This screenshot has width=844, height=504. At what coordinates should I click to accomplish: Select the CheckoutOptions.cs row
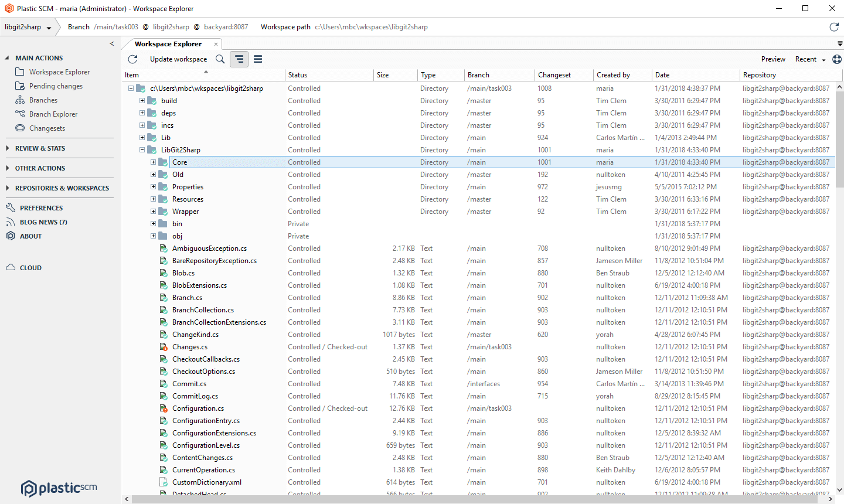(x=479, y=372)
